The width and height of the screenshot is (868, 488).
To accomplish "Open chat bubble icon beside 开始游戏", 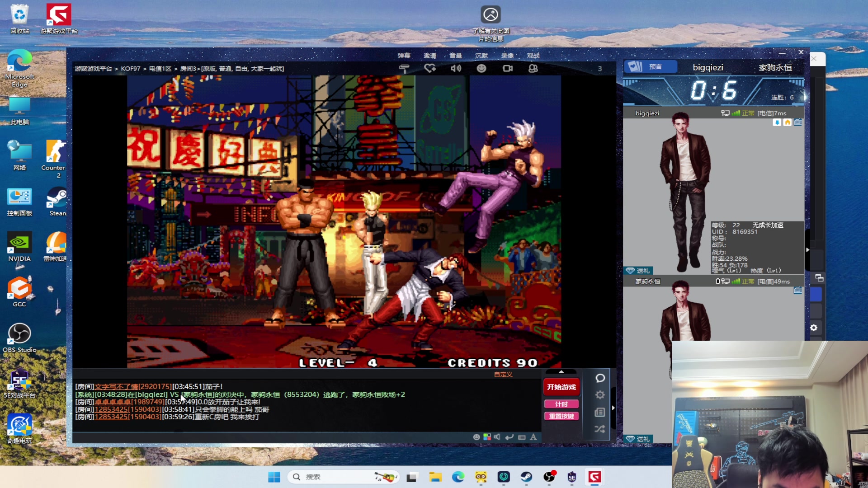I will click(x=600, y=378).
